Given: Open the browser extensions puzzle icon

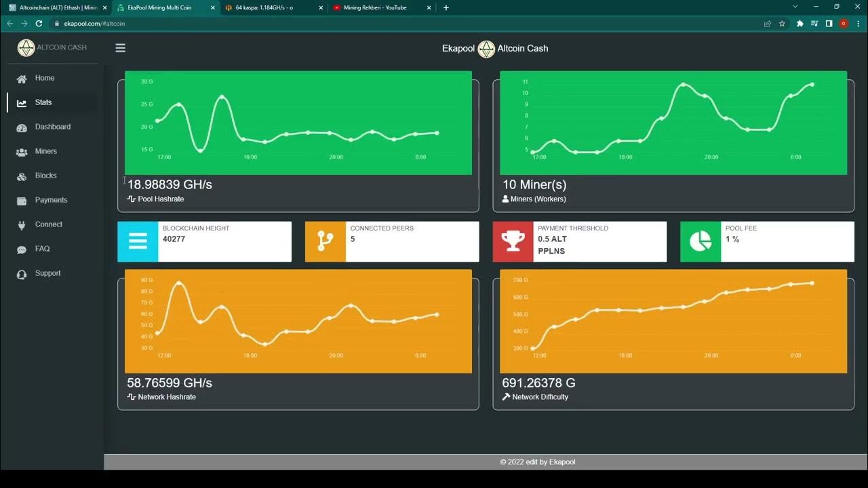Looking at the screenshot, I should pos(800,24).
